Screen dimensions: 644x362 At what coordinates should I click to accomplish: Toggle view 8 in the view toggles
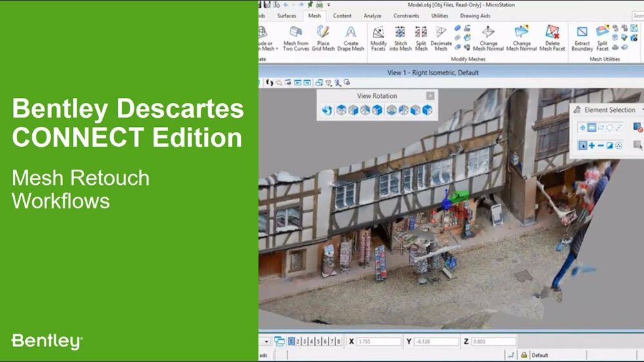tap(339, 341)
